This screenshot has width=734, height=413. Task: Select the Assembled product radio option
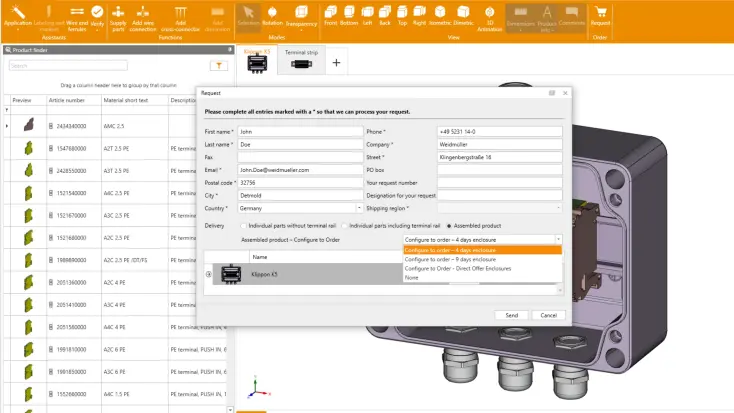(x=449, y=226)
